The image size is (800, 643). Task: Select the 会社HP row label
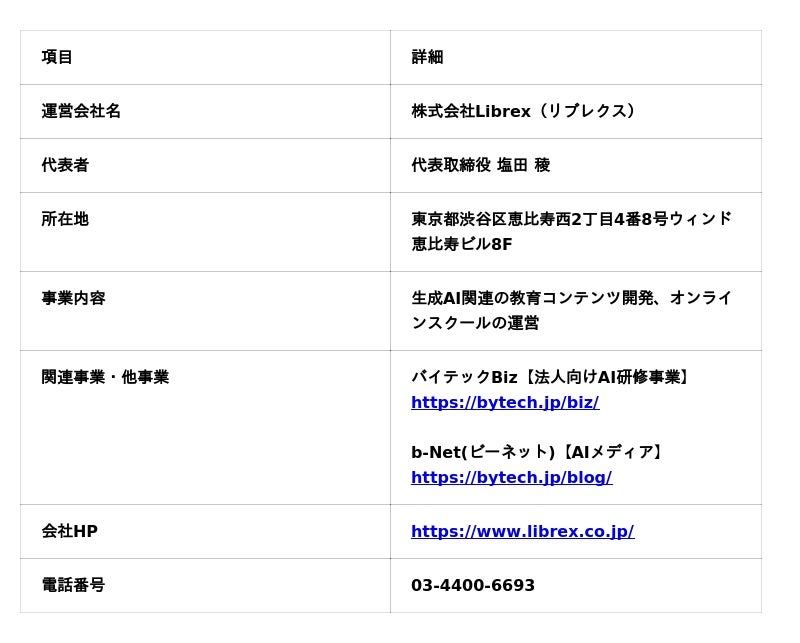(69, 531)
